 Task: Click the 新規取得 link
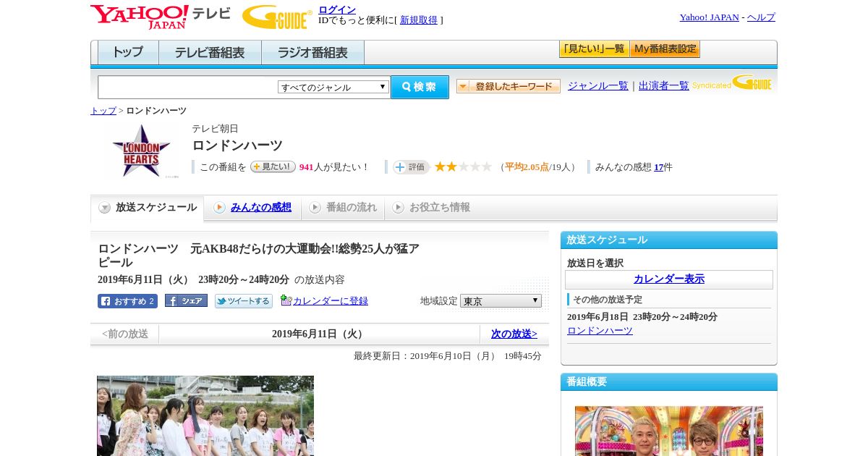[419, 20]
